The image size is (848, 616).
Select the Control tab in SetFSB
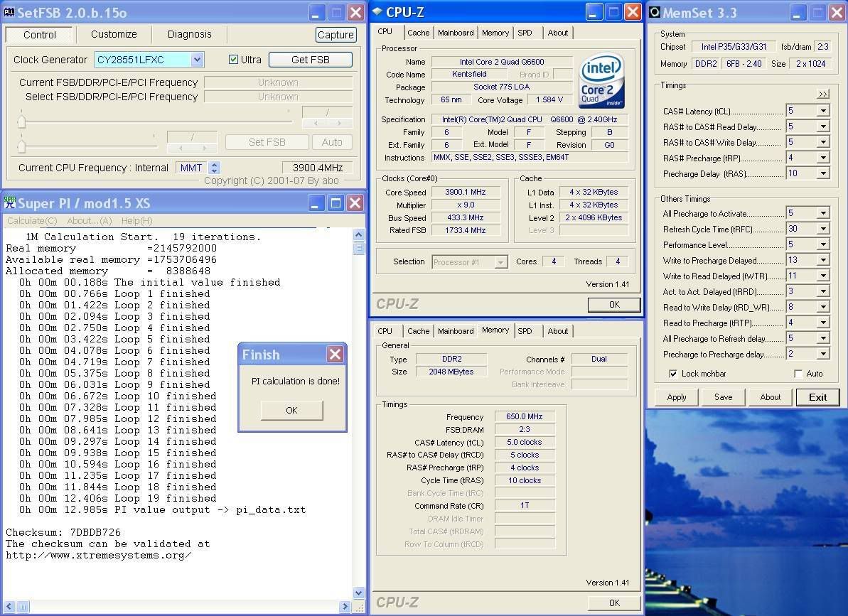(x=40, y=35)
